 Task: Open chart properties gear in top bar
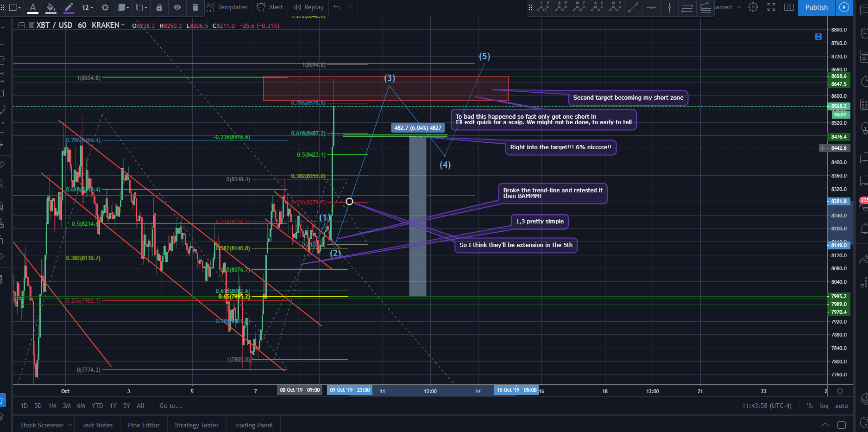pos(753,7)
